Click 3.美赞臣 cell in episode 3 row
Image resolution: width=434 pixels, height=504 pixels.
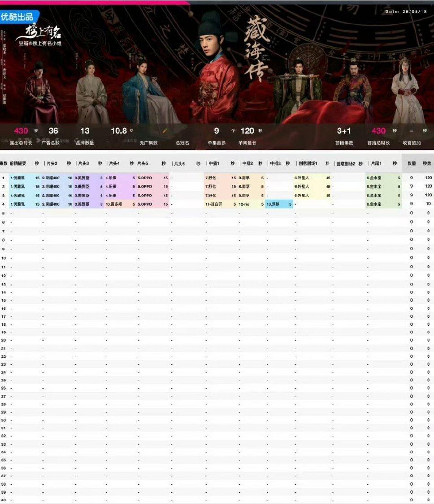(82, 195)
